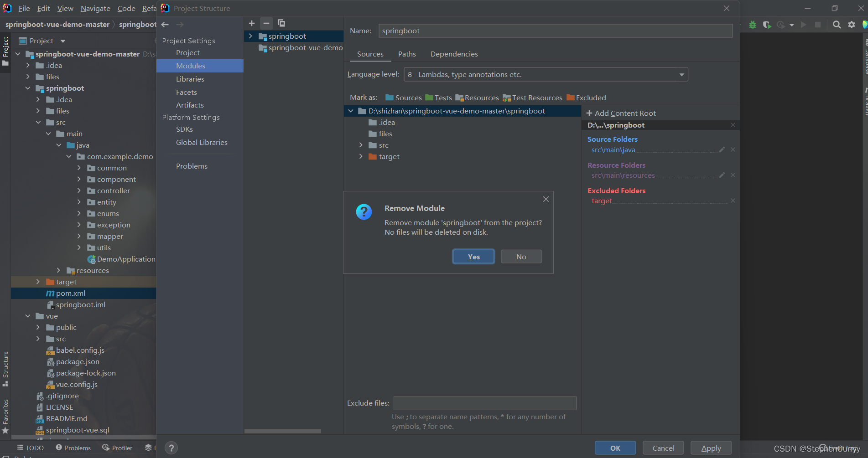The height and width of the screenshot is (458, 868).
Task: Mark as Resources folder icon
Action: (x=459, y=98)
